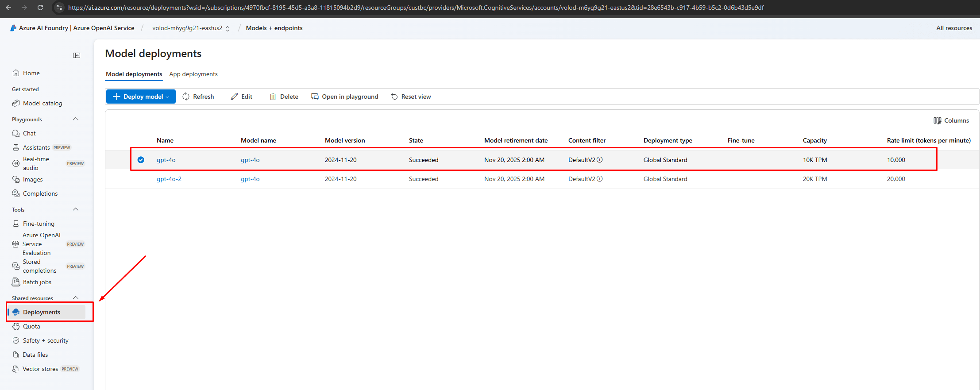980x390 pixels.
Task: Open Azure OpenAI Service Evaluation
Action: click(41, 244)
